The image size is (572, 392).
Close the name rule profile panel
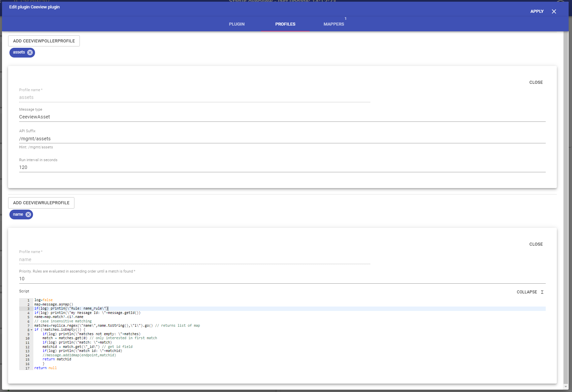tap(536, 244)
